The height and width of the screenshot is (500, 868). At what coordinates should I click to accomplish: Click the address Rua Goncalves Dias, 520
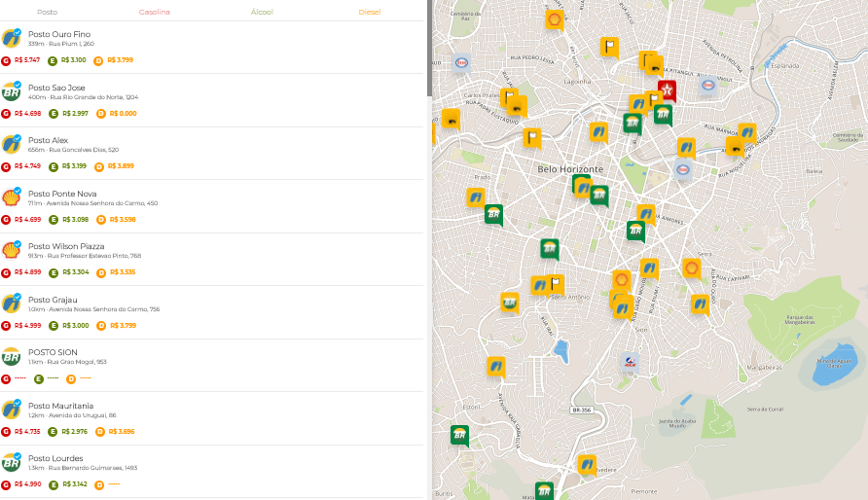tap(84, 150)
